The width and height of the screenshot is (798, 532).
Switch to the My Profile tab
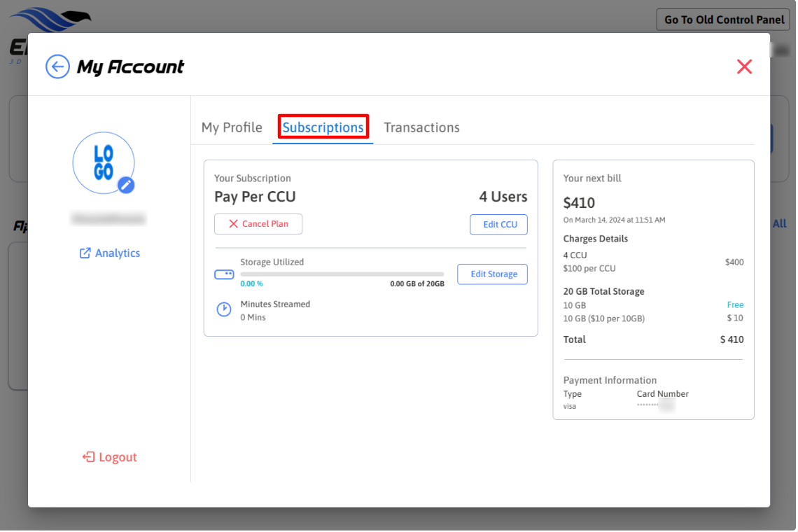pos(232,127)
